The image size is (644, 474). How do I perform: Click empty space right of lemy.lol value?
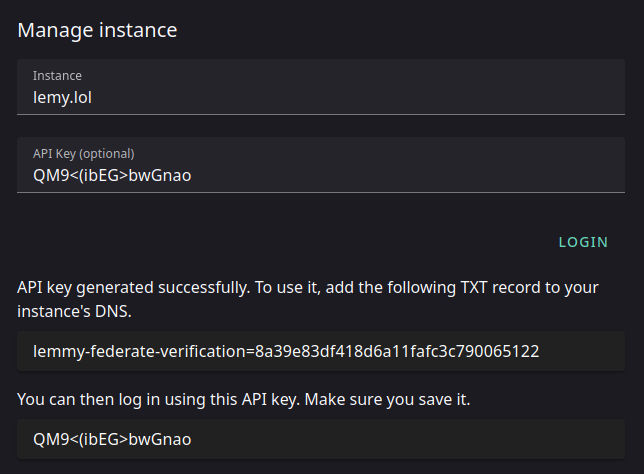(357, 98)
